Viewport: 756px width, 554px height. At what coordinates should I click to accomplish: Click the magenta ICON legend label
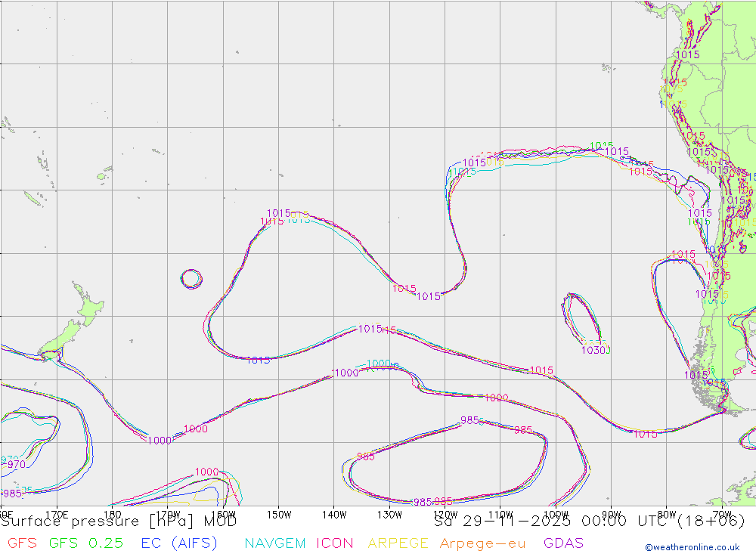point(335,543)
